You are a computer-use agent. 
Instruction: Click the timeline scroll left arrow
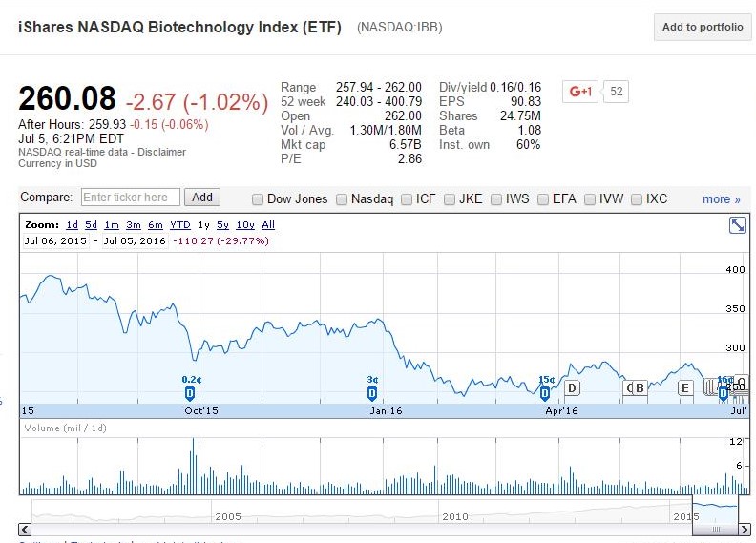click(25, 530)
